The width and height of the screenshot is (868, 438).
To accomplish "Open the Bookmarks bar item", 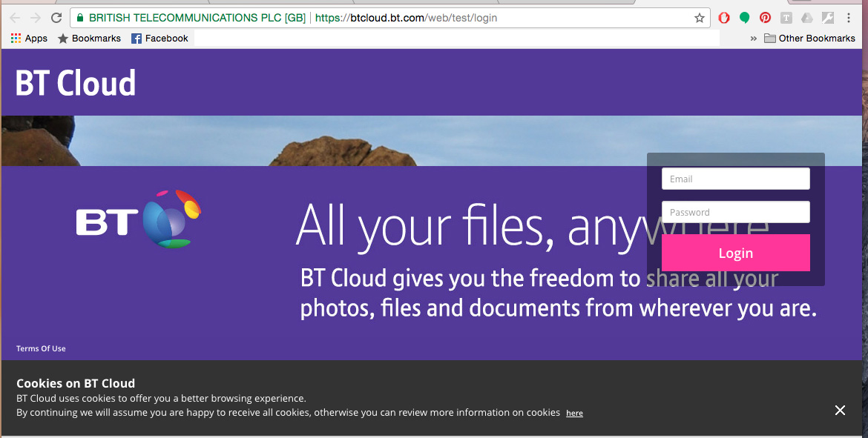I will [x=89, y=38].
